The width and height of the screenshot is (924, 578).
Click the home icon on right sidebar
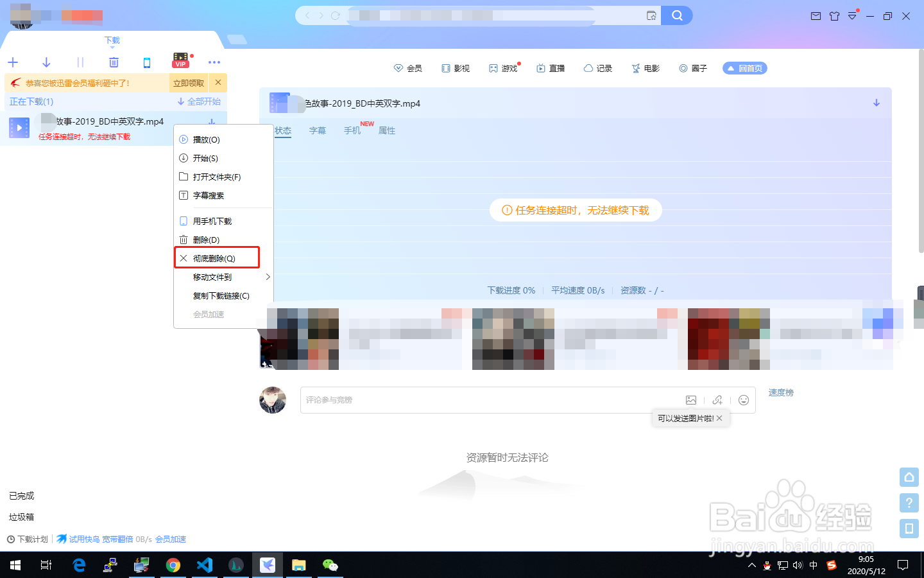[x=909, y=477]
